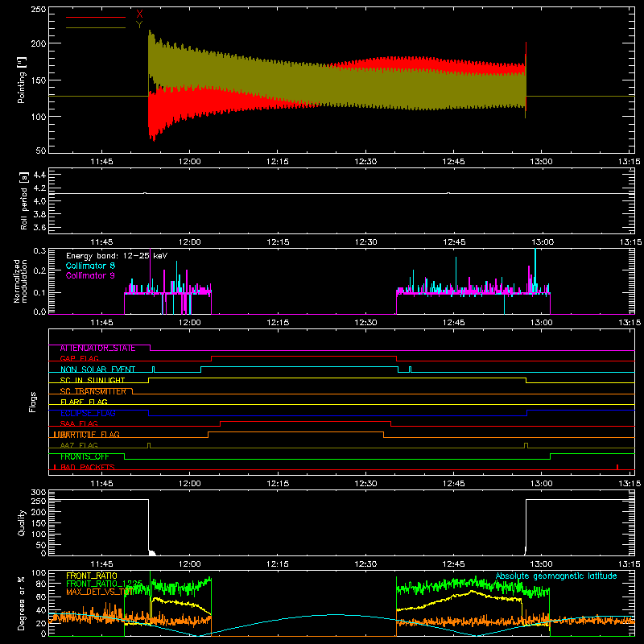Select the GAP_FLAG label
Viewport: 644px width, 644px height.
click(79, 358)
